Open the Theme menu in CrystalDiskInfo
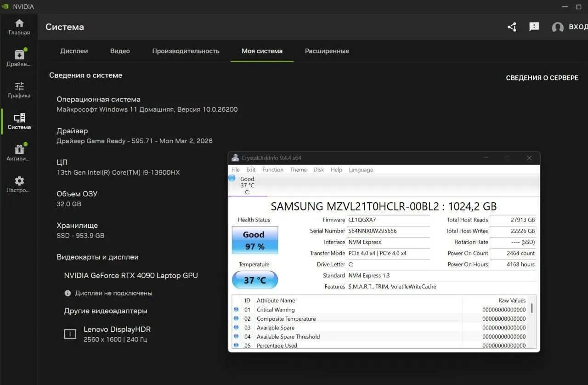The height and width of the screenshot is (385, 588). coord(298,170)
